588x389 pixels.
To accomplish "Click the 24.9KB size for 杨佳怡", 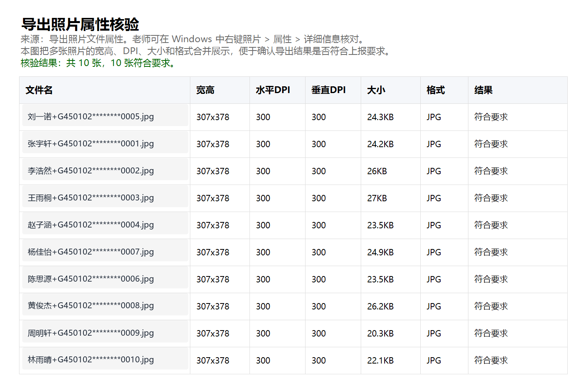I will (380, 252).
